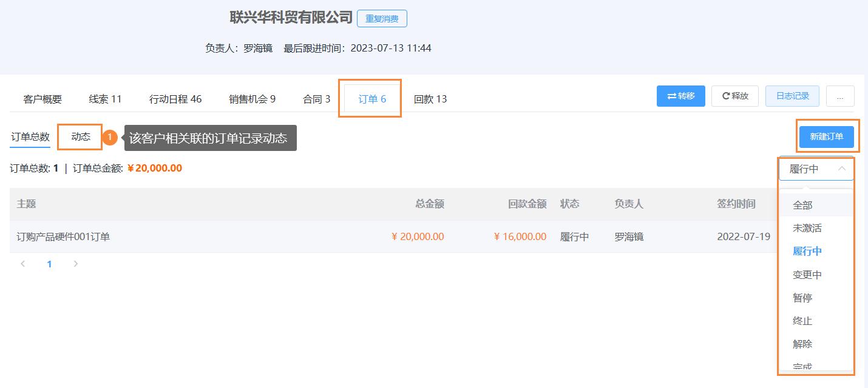Go to previous page arrow
868x388 pixels.
tap(23, 264)
